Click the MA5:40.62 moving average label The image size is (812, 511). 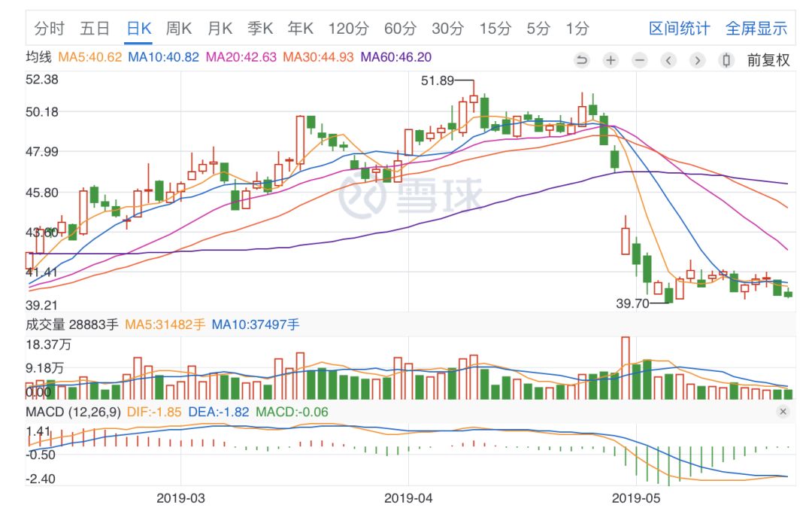90,57
